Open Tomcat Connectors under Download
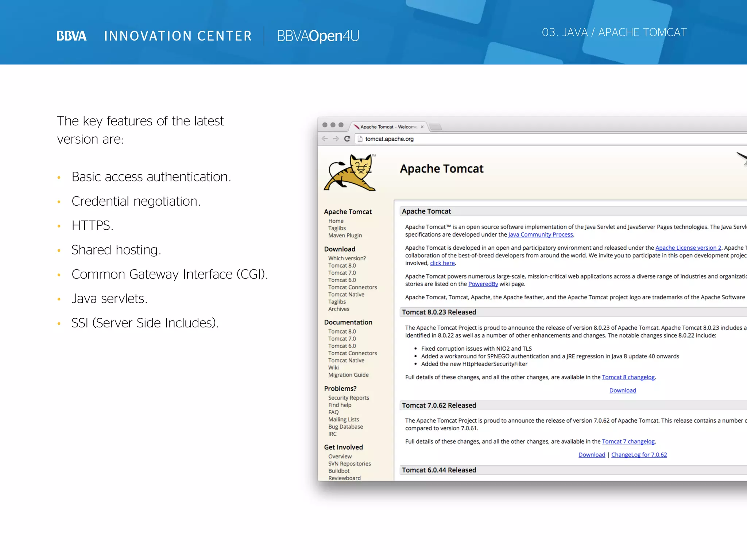Image resolution: width=747 pixels, height=560 pixels. (353, 287)
